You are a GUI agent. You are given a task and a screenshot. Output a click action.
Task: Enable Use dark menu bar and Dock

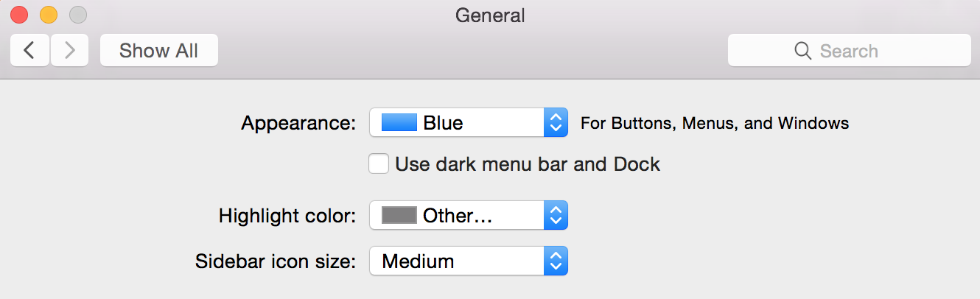point(379,163)
